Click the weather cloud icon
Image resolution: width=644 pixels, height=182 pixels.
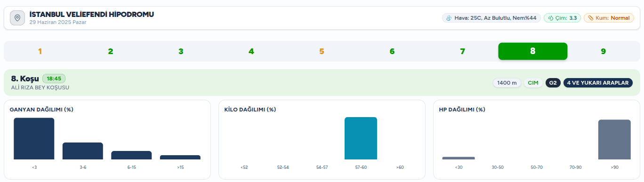tap(449, 18)
